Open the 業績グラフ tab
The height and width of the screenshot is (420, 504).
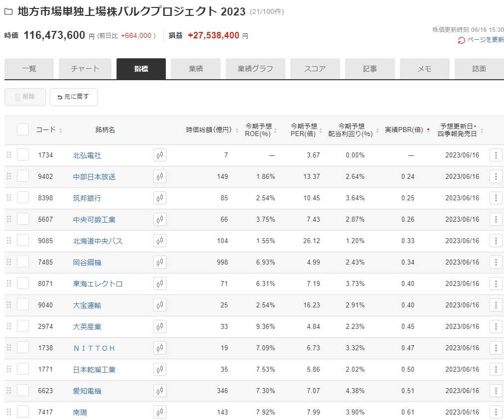(x=255, y=69)
